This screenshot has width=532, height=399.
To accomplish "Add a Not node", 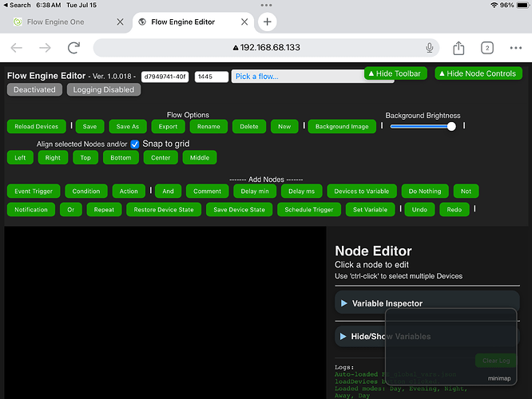I will (x=466, y=192).
